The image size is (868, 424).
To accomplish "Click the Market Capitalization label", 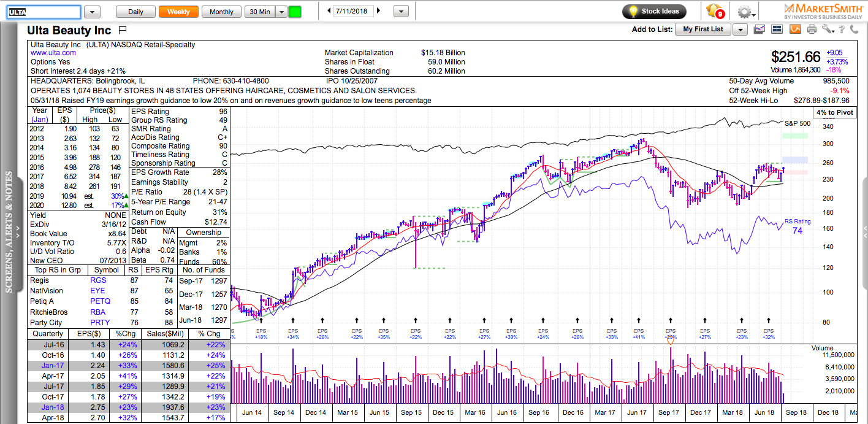I will click(x=359, y=53).
